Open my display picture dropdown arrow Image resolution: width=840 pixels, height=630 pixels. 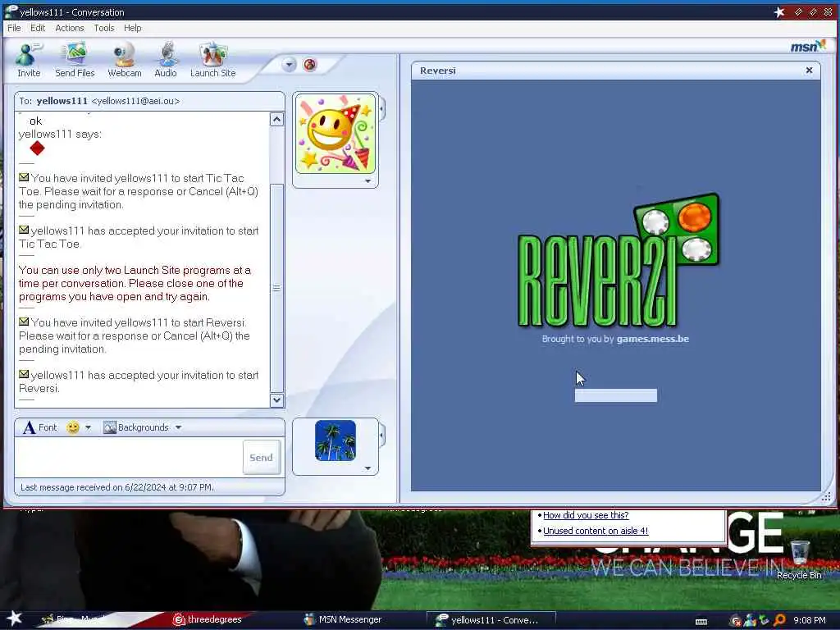pos(367,468)
